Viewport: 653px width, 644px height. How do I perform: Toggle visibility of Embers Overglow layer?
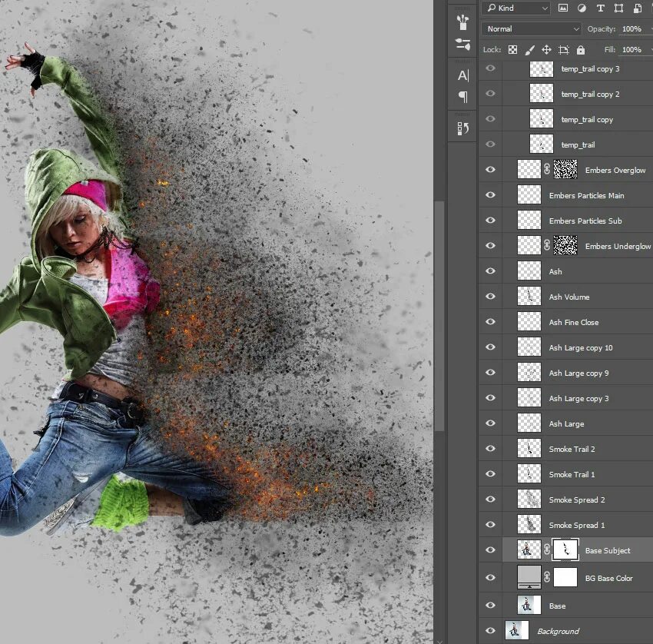(491, 169)
